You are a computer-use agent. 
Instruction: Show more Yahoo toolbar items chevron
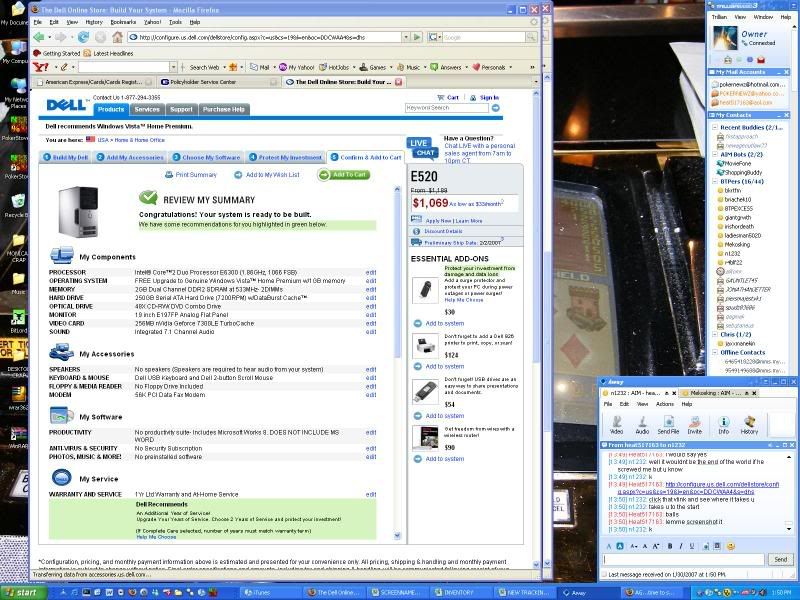pyautogui.click(x=532, y=67)
